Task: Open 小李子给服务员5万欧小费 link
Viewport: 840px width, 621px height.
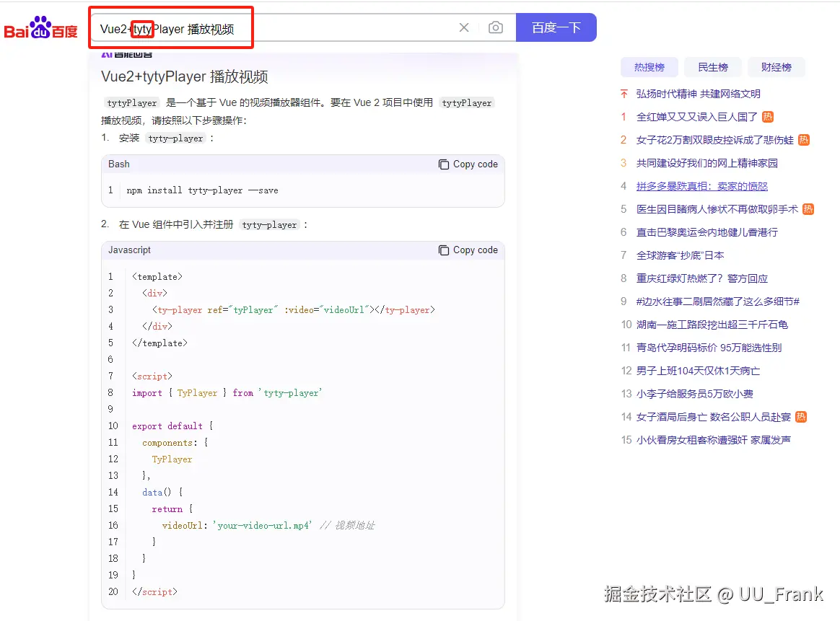Action: pos(694,394)
